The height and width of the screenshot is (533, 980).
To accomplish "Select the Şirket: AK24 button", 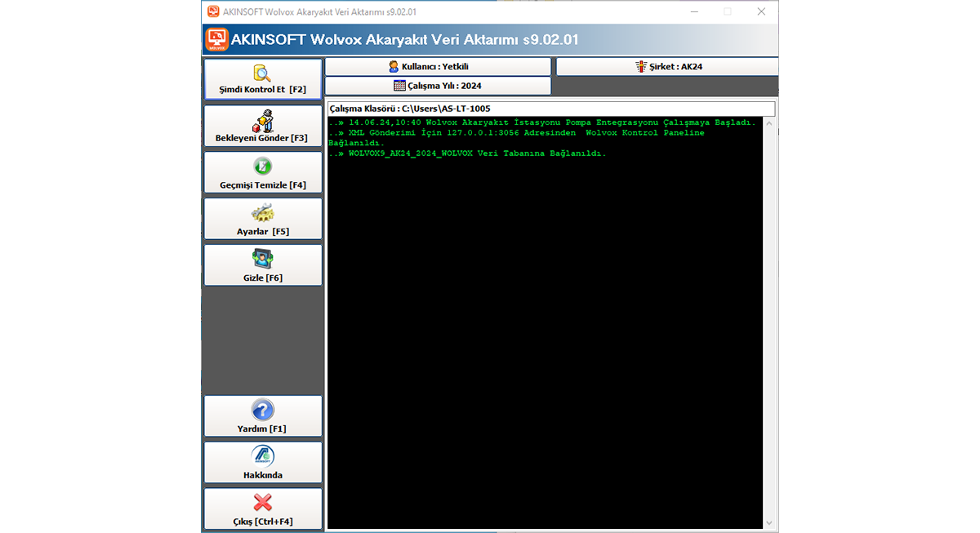I will pyautogui.click(x=667, y=67).
